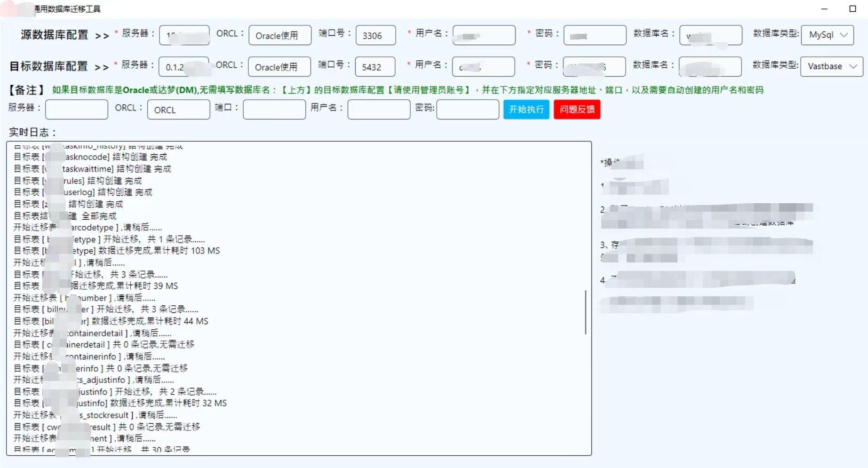The width and height of the screenshot is (868, 468).
Task: Click the blue 开始执行 button
Action: point(526,110)
